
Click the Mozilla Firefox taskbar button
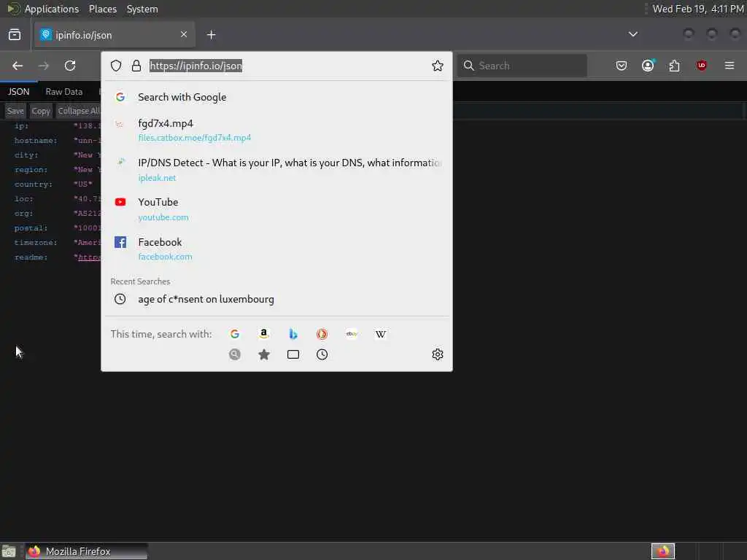[x=87, y=551]
